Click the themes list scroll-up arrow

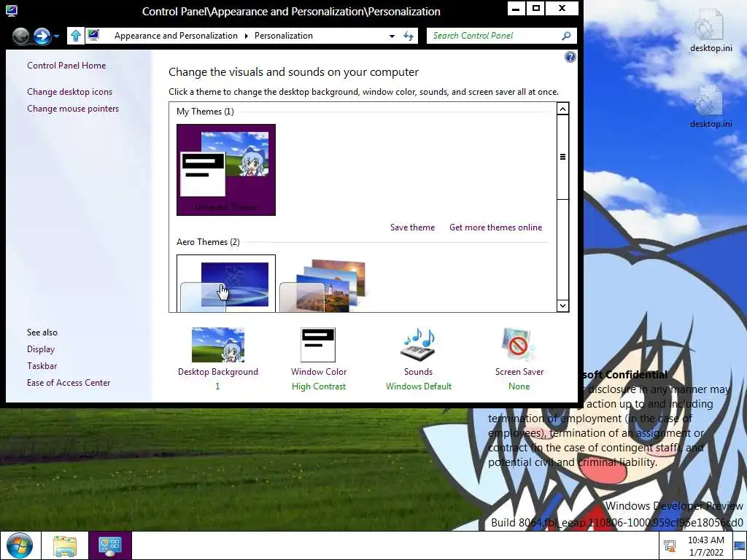pos(562,109)
